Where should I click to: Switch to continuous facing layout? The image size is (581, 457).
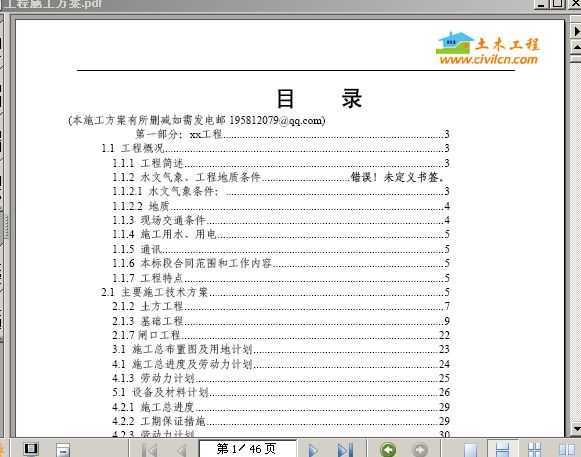tap(534, 450)
